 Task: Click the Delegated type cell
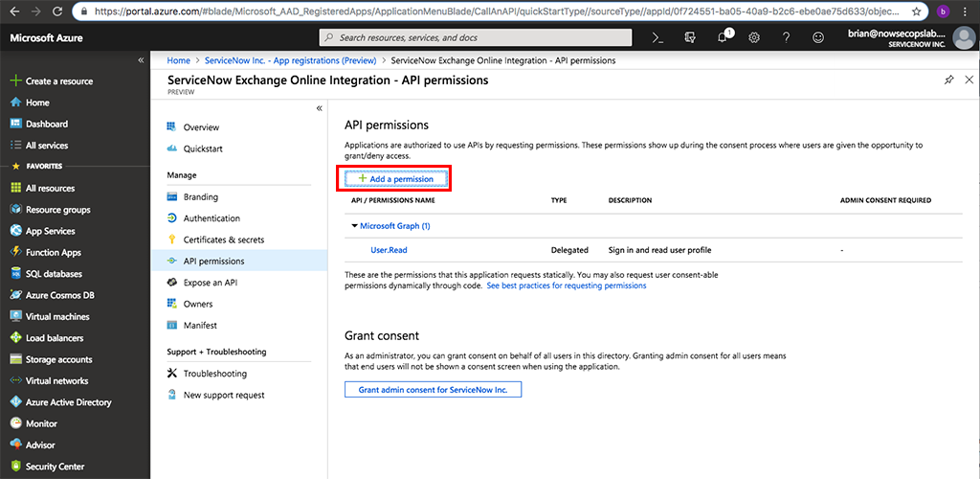point(569,250)
